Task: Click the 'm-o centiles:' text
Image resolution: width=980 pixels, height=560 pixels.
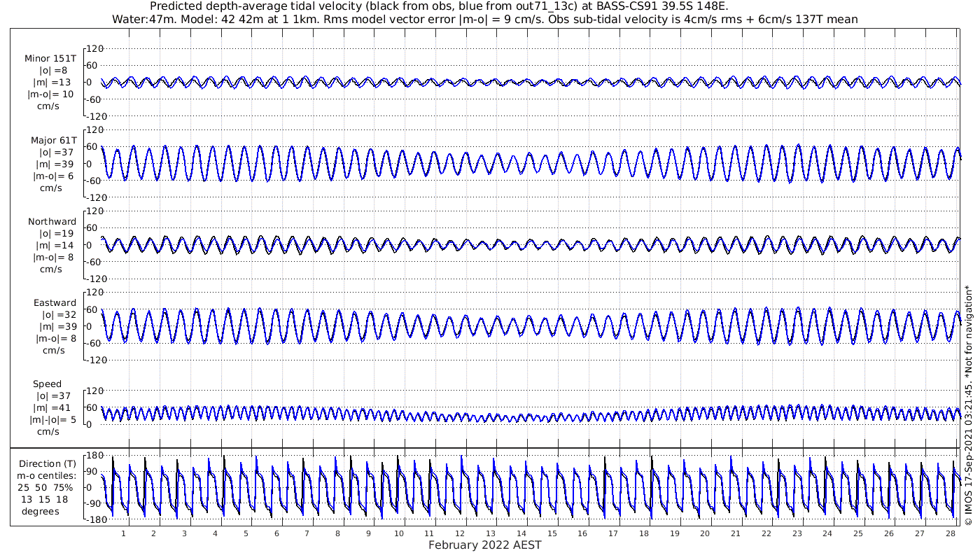Action: [48, 477]
